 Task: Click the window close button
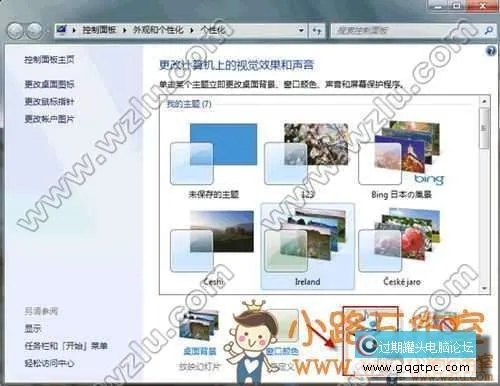pos(483,5)
